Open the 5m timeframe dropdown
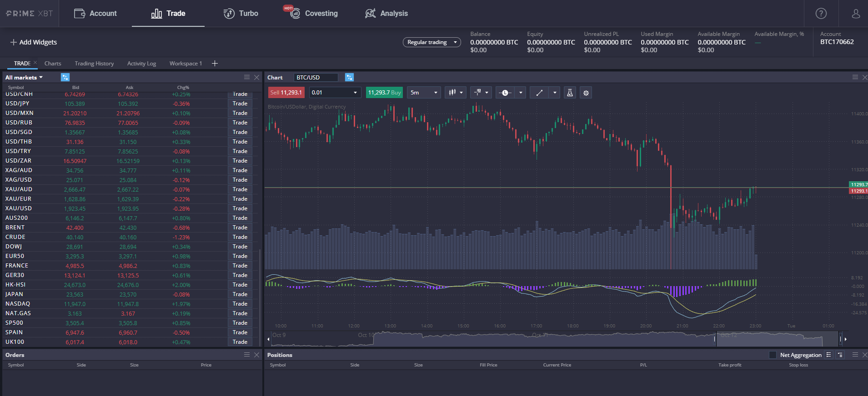 click(424, 93)
